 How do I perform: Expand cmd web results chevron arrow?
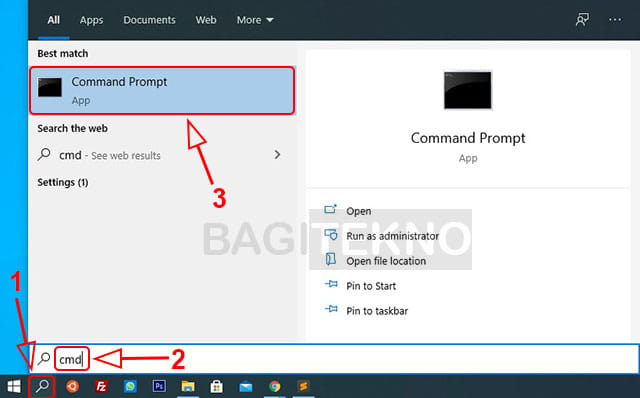[x=278, y=155]
